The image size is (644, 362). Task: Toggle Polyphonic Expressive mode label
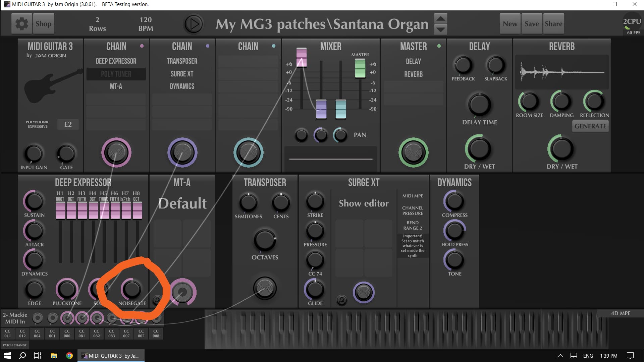[38, 124]
